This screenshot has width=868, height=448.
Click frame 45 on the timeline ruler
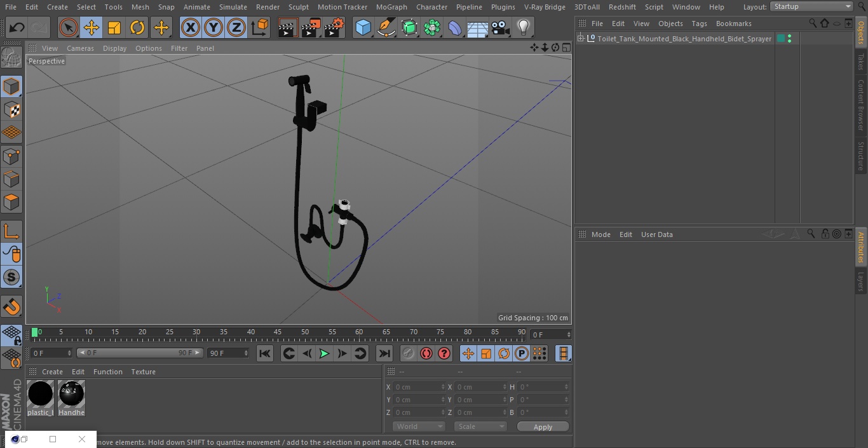[x=278, y=332]
